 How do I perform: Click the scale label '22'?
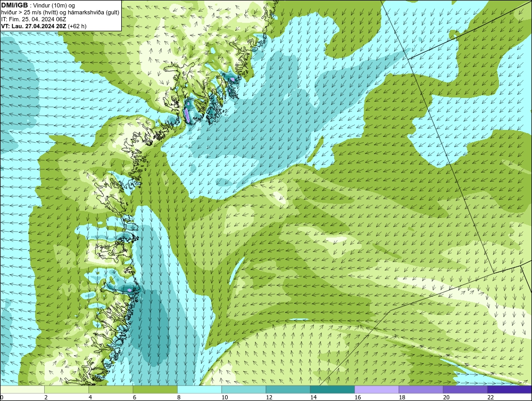(x=491, y=398)
